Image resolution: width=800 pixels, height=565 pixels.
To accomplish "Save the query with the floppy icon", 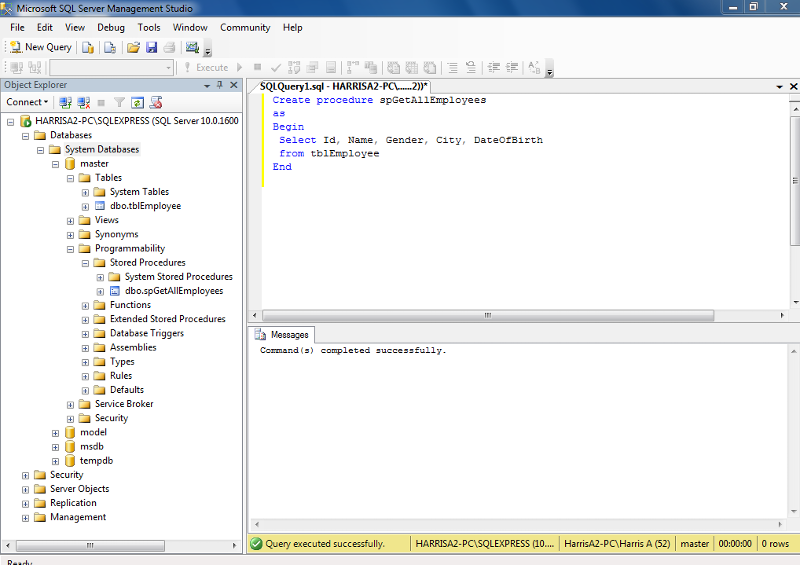I will click(x=152, y=47).
